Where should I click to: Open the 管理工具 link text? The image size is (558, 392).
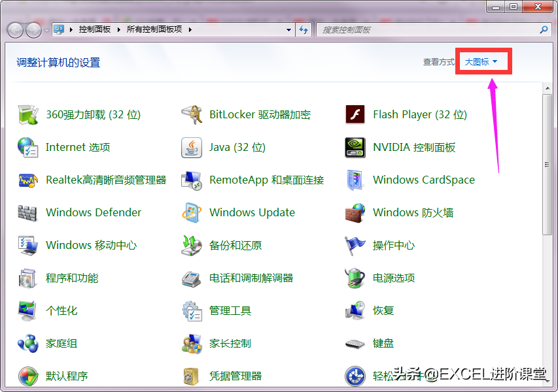pyautogui.click(x=230, y=310)
